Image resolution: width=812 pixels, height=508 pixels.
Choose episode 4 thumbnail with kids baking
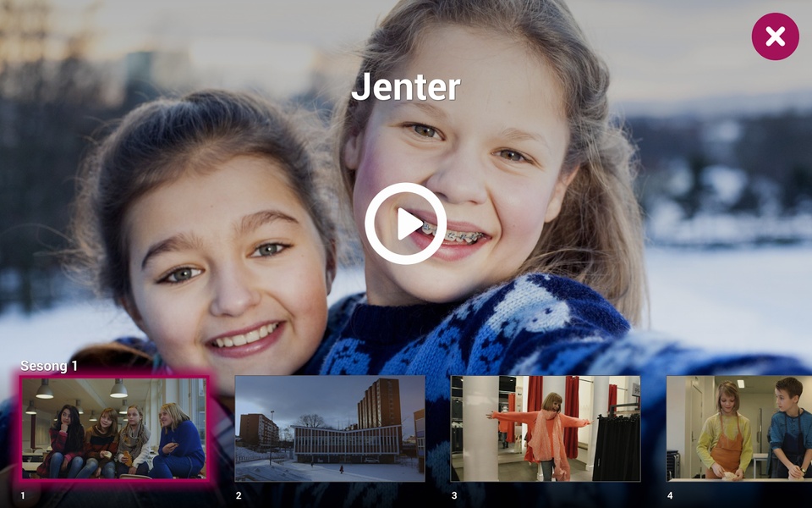[x=739, y=428]
